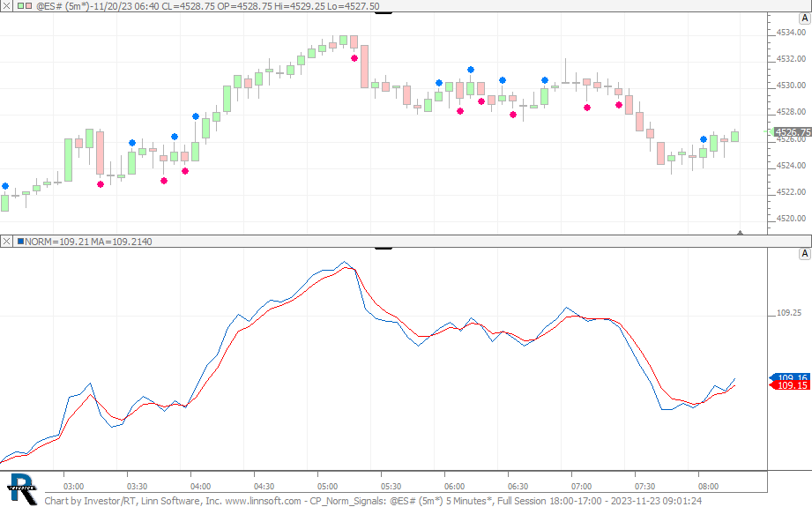Click the 05:00 time axis label

(327, 487)
